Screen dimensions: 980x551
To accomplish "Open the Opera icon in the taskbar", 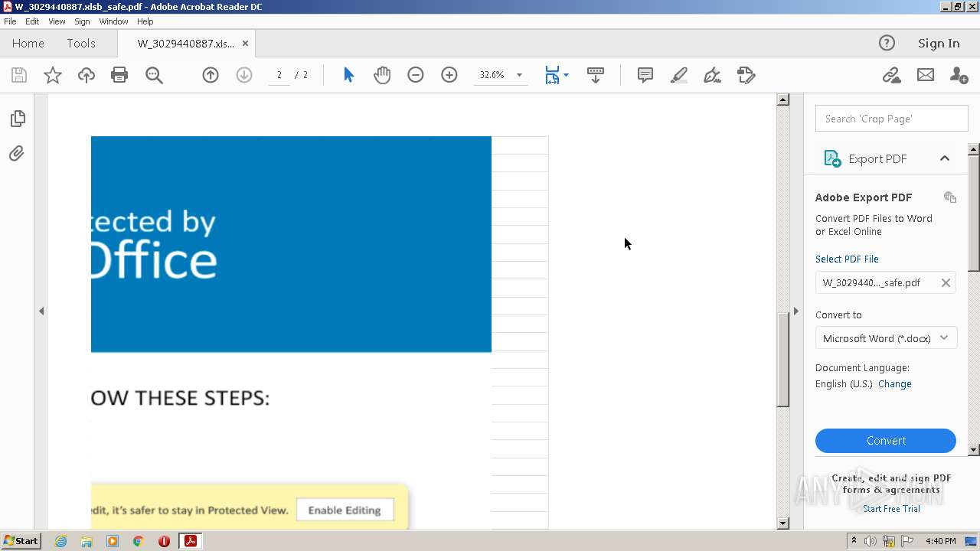I will click(x=164, y=541).
